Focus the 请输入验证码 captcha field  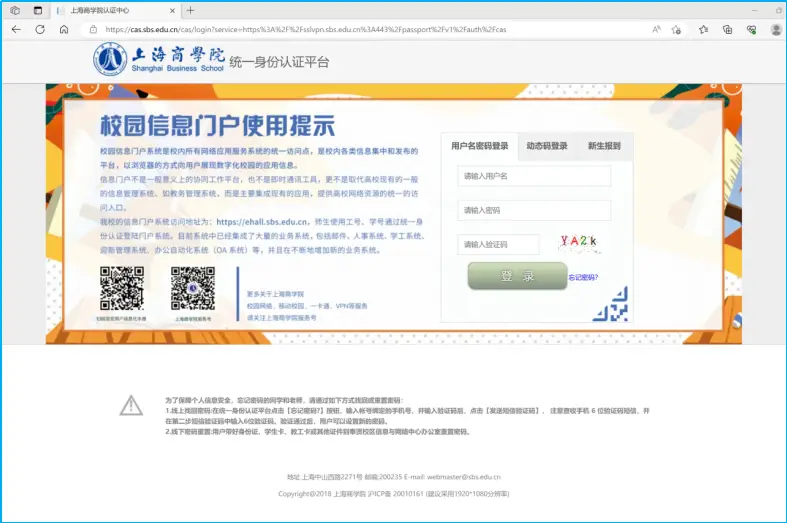[498, 244]
